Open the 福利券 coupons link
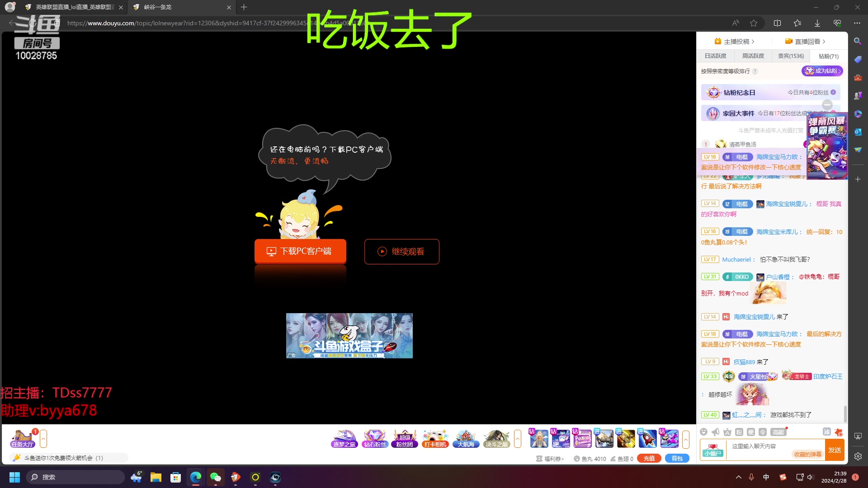 click(550, 459)
